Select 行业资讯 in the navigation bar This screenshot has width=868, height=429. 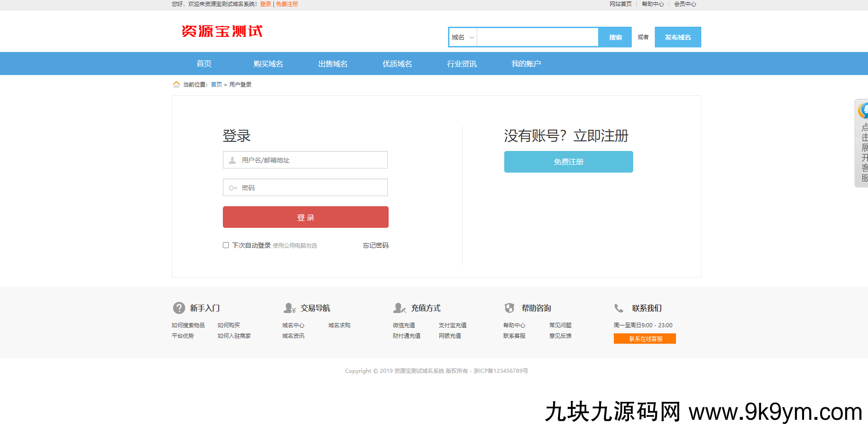click(x=461, y=64)
